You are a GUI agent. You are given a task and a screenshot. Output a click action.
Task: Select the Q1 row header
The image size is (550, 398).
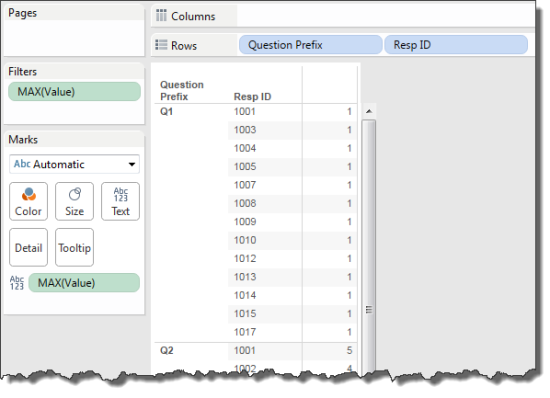pyautogui.click(x=167, y=112)
